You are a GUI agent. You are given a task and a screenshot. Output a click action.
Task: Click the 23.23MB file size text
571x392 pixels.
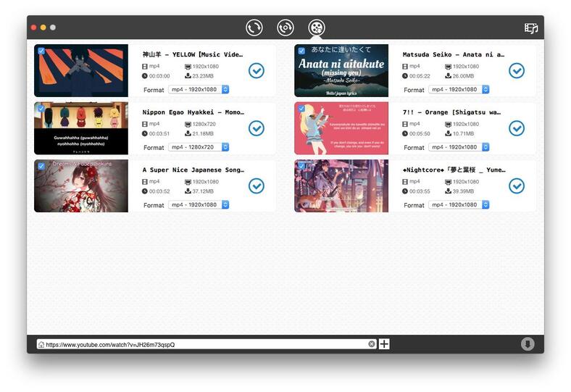[203, 76]
